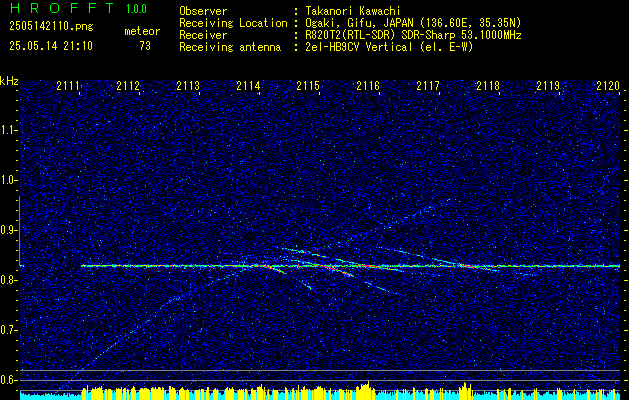Screen dimensions: 629x400
Task: Click the 2115 time axis marker
Action: point(308,86)
